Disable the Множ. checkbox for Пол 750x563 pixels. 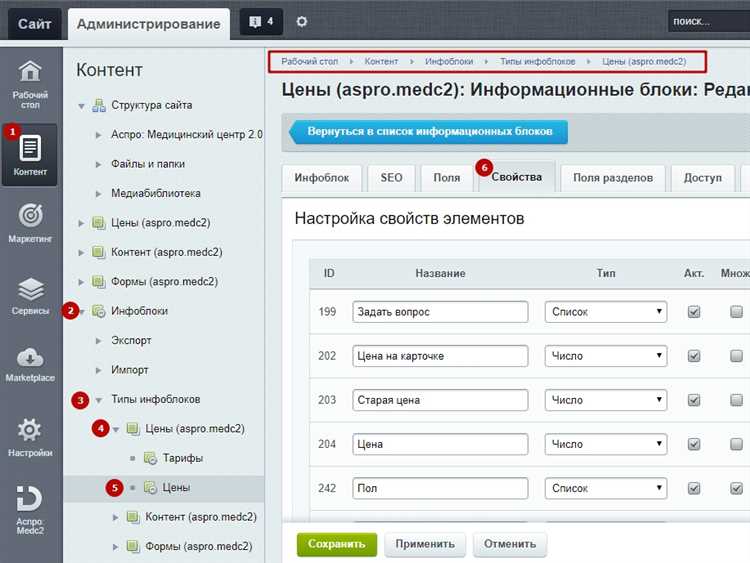pyautogui.click(x=737, y=488)
